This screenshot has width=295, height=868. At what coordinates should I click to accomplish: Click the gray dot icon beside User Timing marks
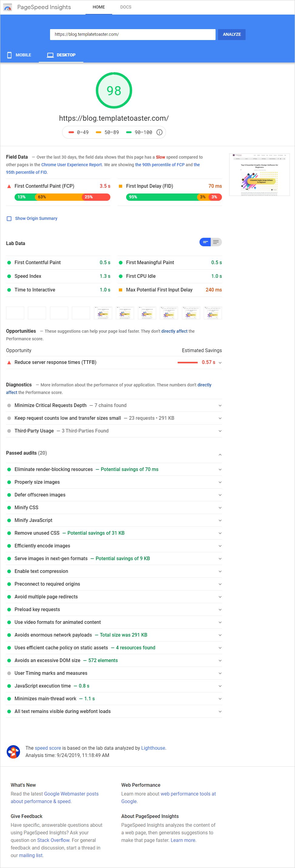pos(9,673)
